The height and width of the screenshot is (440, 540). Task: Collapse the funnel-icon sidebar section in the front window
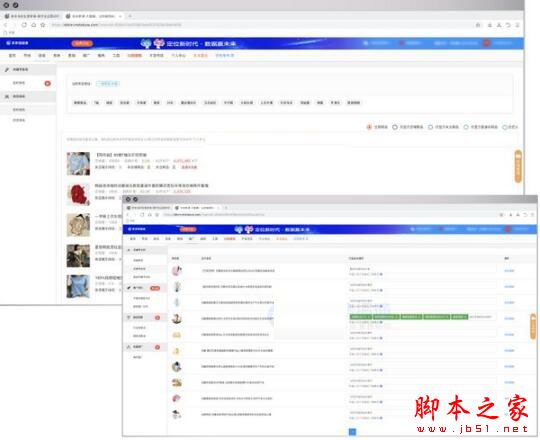click(x=145, y=317)
